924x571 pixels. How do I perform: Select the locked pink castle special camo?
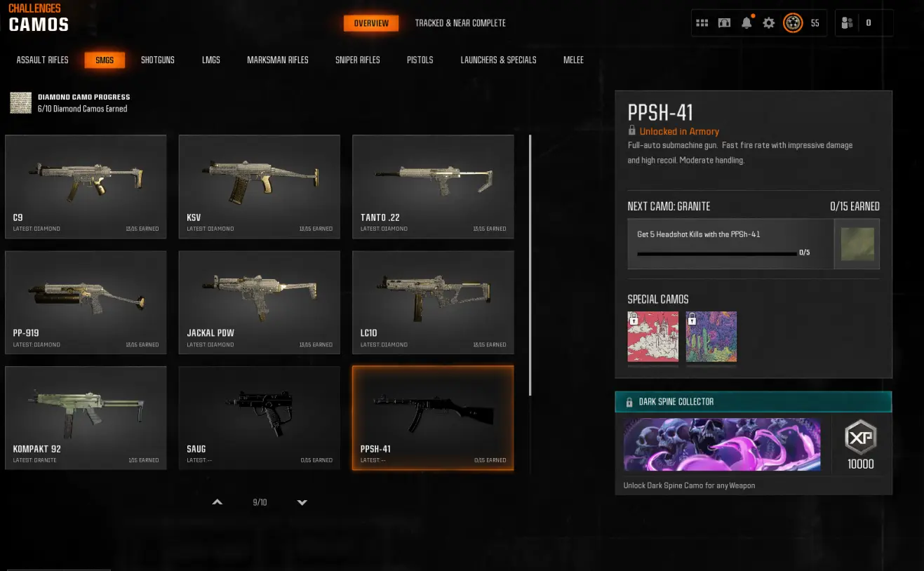(653, 337)
